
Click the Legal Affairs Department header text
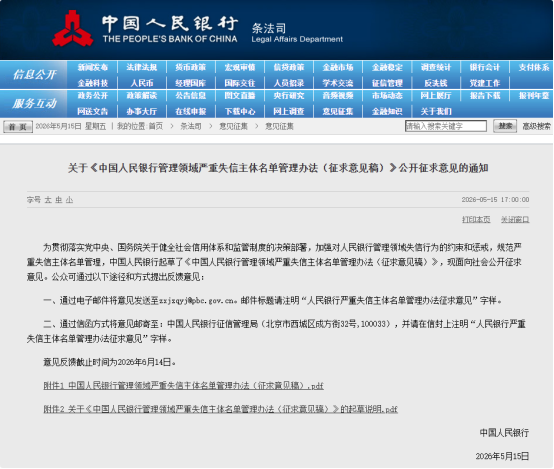297,39
